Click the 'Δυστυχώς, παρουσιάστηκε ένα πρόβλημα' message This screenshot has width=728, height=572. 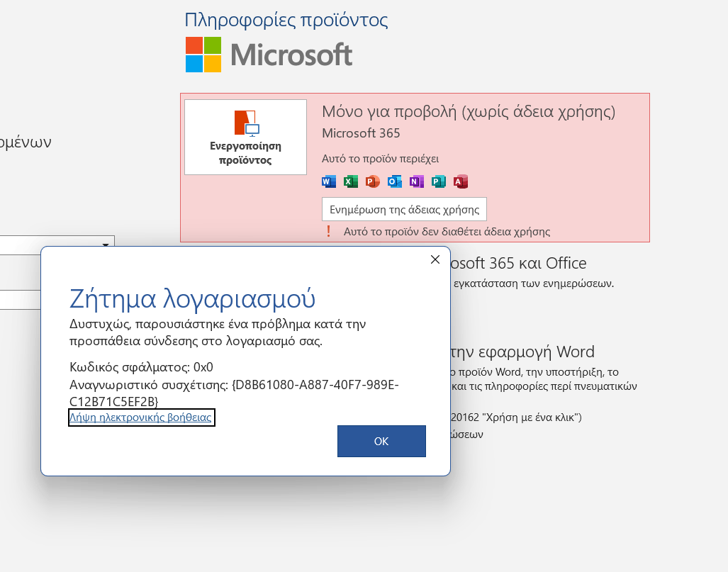(218, 332)
